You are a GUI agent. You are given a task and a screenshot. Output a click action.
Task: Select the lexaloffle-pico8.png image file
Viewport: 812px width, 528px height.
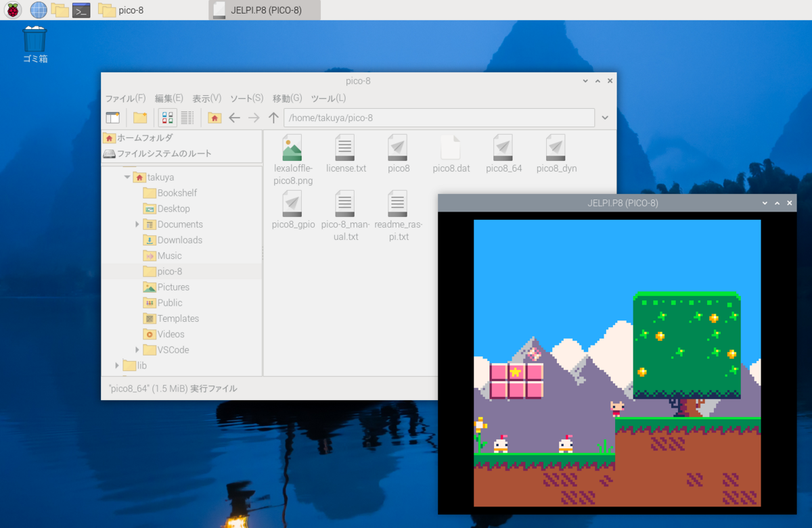coord(293,160)
